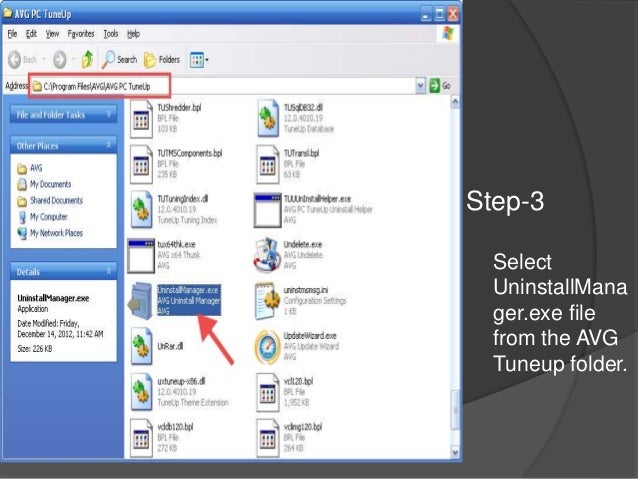Click the Forward navigation arrow icon
The image size is (638, 479).
[x=60, y=60]
